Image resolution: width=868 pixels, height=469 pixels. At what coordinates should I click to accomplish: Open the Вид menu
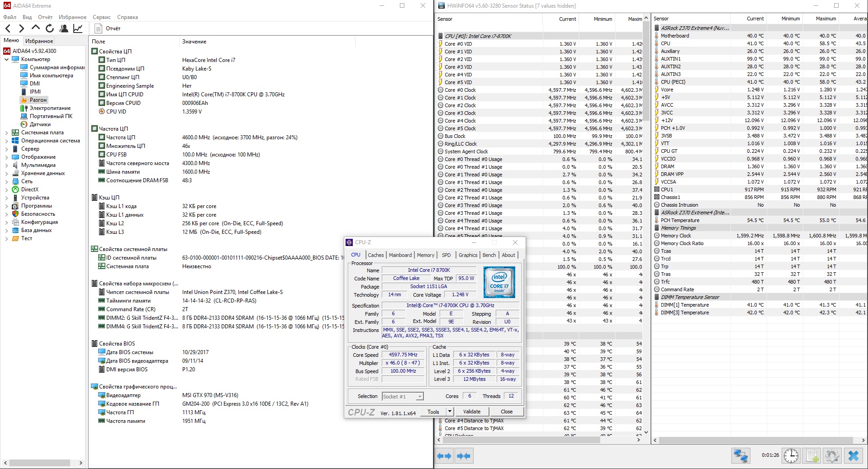coord(27,17)
